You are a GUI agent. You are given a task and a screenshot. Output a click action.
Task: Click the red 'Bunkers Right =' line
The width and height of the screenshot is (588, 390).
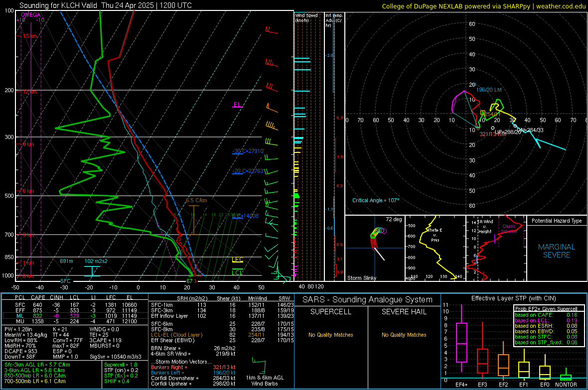pyautogui.click(x=193, y=367)
